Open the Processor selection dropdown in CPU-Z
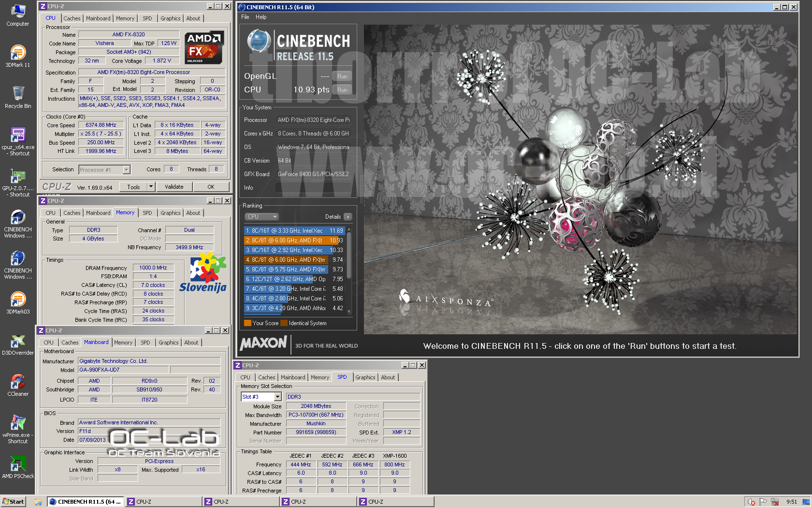 pyautogui.click(x=125, y=169)
